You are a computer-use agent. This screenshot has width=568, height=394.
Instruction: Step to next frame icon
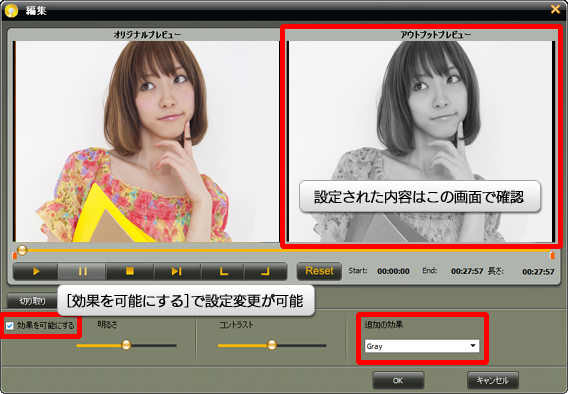pos(176,271)
